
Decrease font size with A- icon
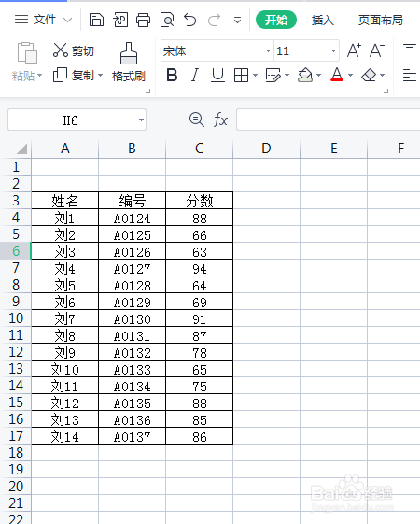click(377, 50)
